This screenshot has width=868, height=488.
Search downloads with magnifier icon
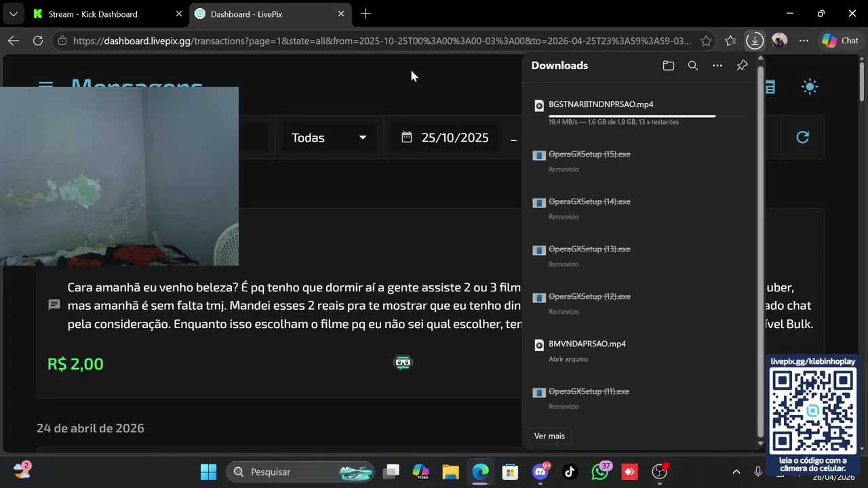click(x=692, y=66)
